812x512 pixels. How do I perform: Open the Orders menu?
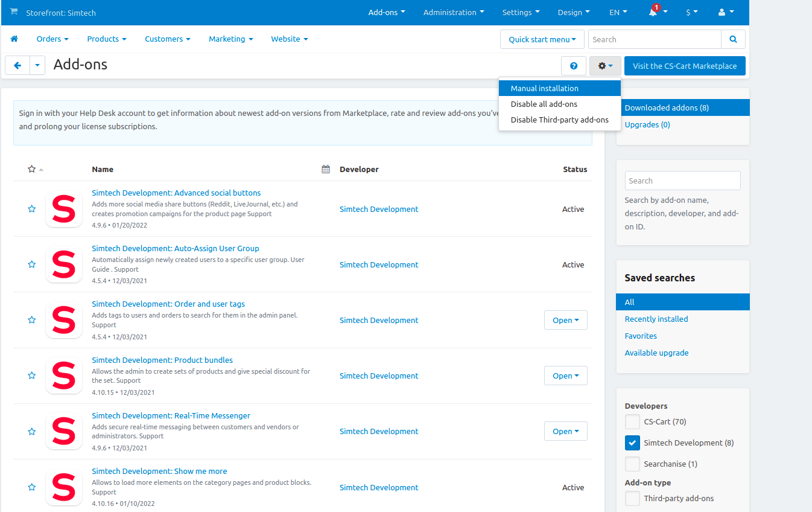click(52, 39)
